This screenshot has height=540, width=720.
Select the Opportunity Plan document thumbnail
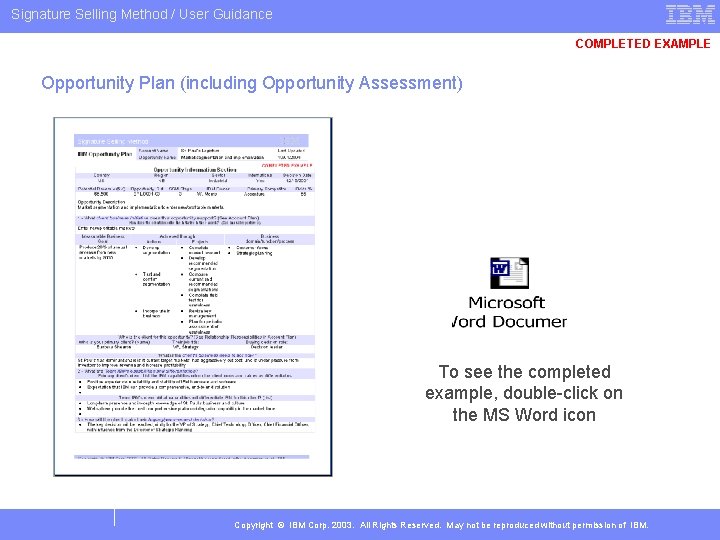pos(193,297)
